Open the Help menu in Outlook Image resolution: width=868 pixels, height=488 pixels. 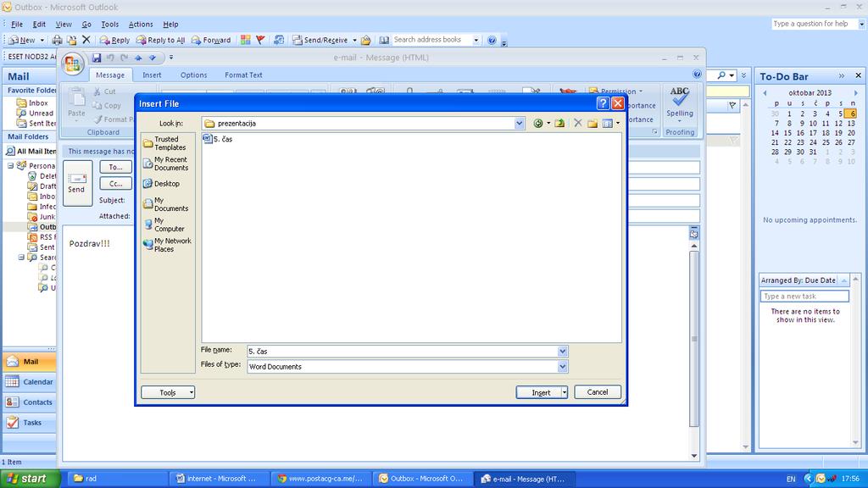[170, 25]
